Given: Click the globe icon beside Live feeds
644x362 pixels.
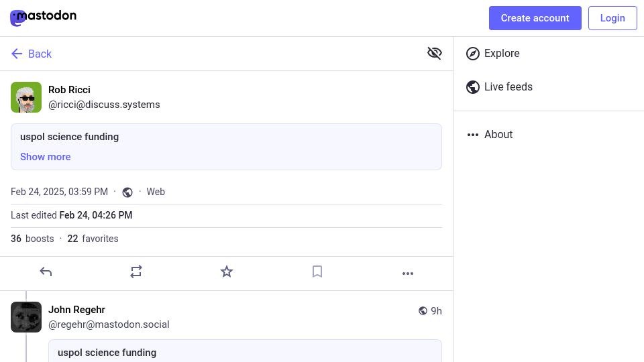Looking at the screenshot, I should [473, 87].
